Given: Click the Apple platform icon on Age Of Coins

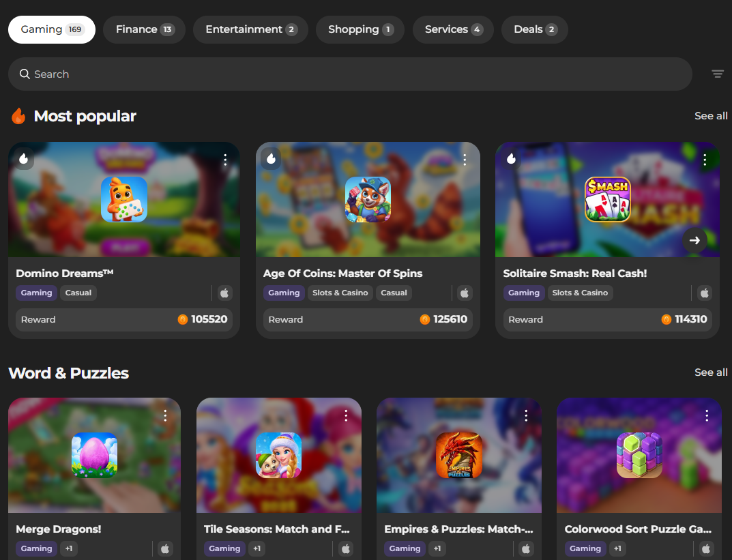Looking at the screenshot, I should point(465,293).
